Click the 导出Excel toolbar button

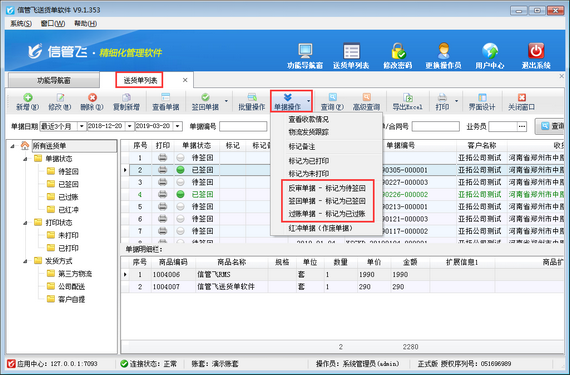coord(408,102)
